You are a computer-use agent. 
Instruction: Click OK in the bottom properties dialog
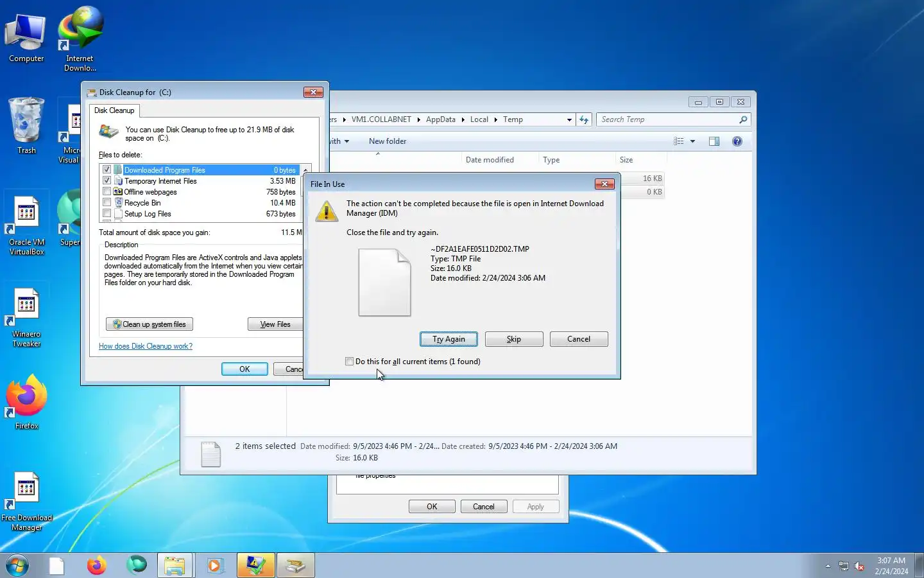pos(432,507)
